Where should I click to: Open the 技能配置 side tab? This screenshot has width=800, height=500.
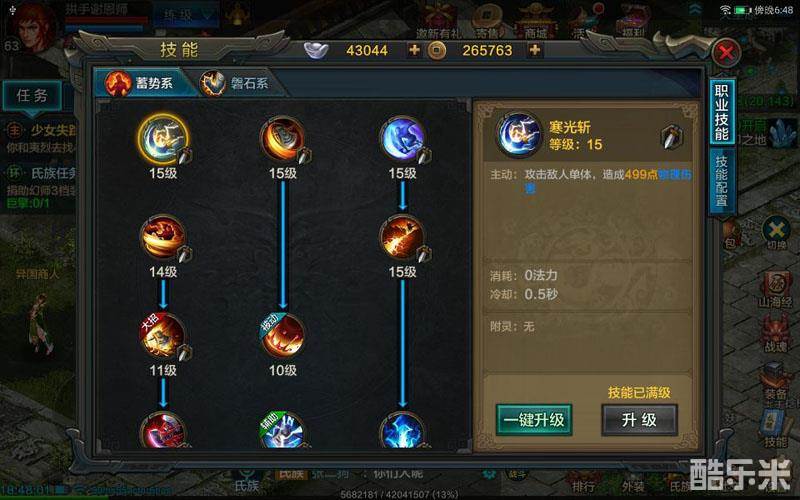(x=721, y=181)
